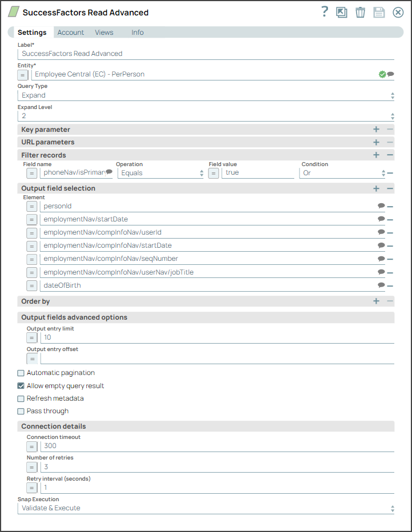Switch to the Account tab
Screen dimensions: 412x532
(x=71, y=33)
